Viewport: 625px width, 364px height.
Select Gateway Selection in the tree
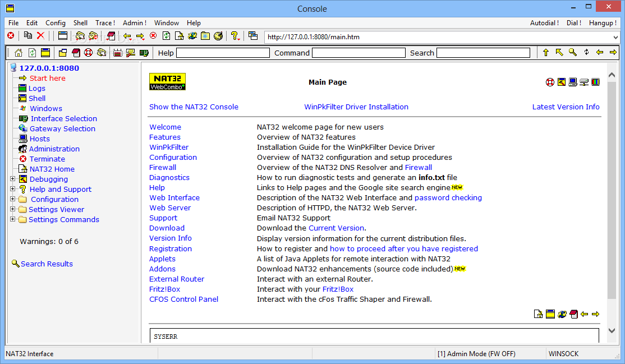click(x=63, y=129)
